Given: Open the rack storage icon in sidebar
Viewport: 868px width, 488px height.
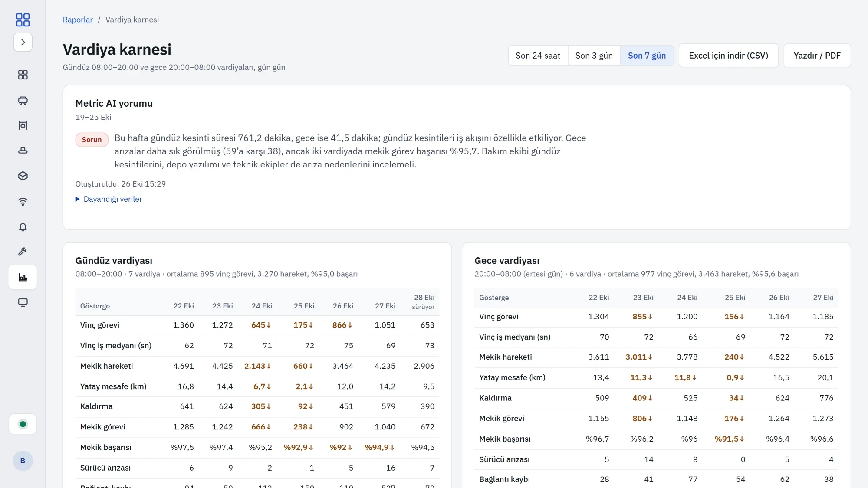Looking at the screenshot, I should (x=23, y=125).
